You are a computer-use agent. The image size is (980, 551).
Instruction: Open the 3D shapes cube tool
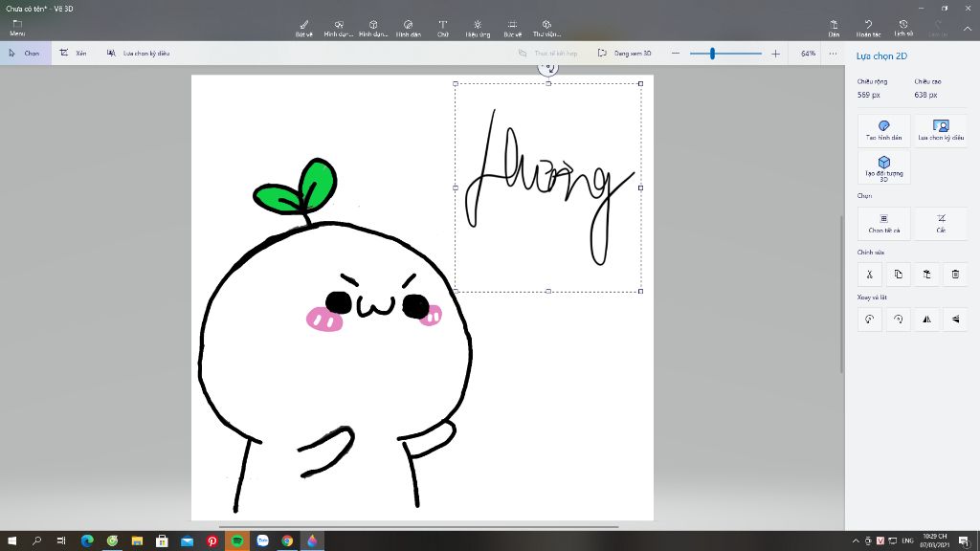coord(373,28)
